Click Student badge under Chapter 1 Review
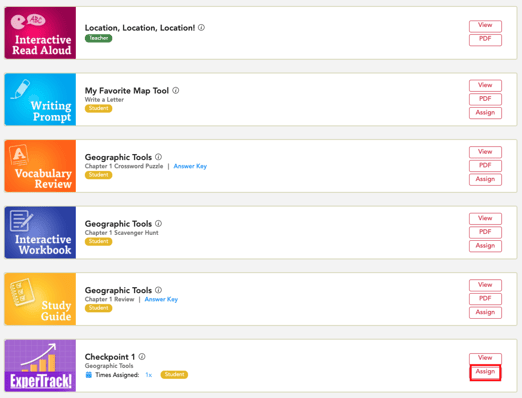 coord(98,308)
